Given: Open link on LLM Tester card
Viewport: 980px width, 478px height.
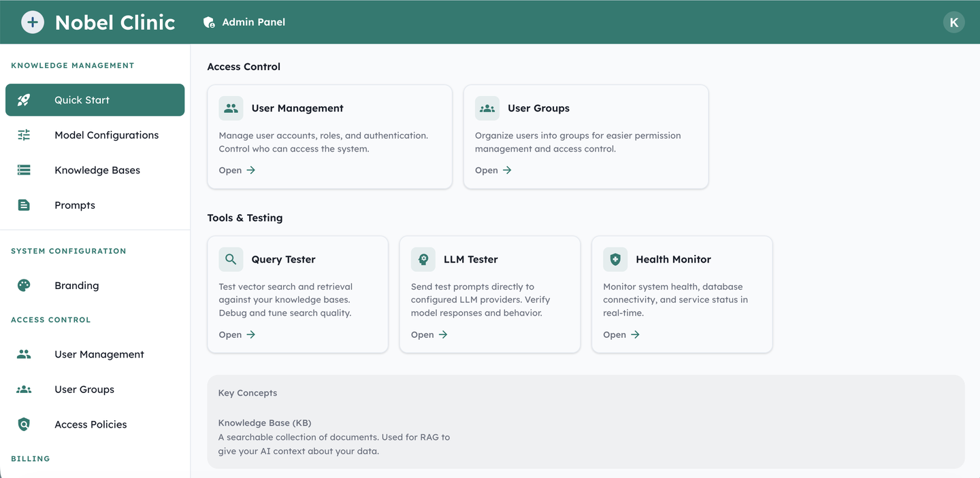Looking at the screenshot, I should pos(429,335).
